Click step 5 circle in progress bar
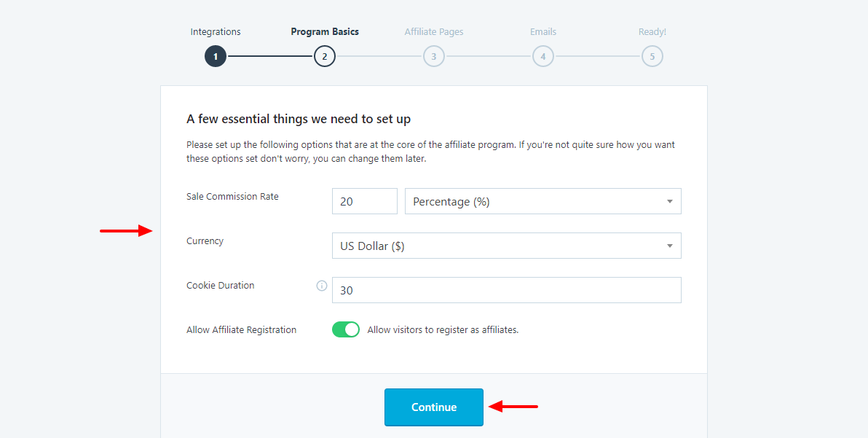The width and height of the screenshot is (868, 438). tap(652, 56)
